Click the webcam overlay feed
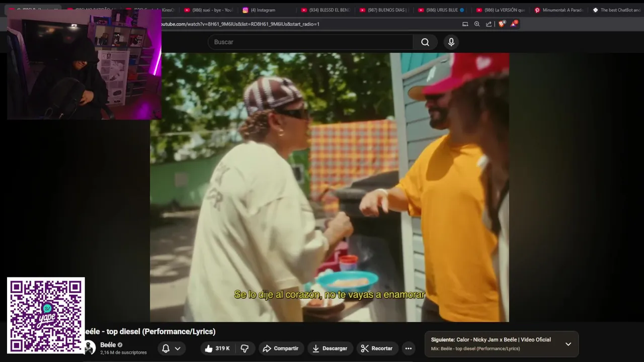The height and width of the screenshot is (362, 644). point(84,64)
